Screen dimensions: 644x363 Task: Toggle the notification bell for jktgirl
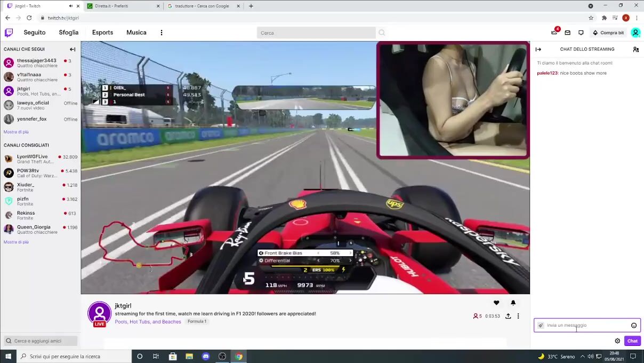(x=513, y=303)
